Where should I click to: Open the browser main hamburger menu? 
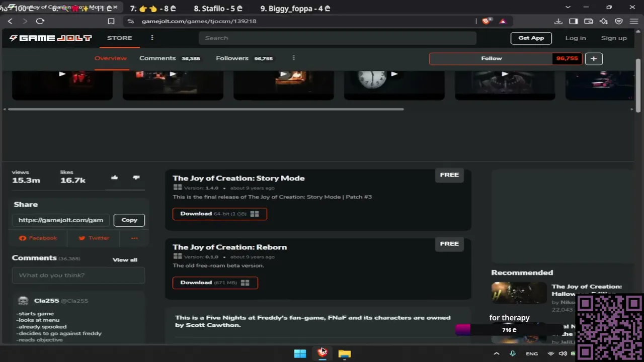[633, 21]
